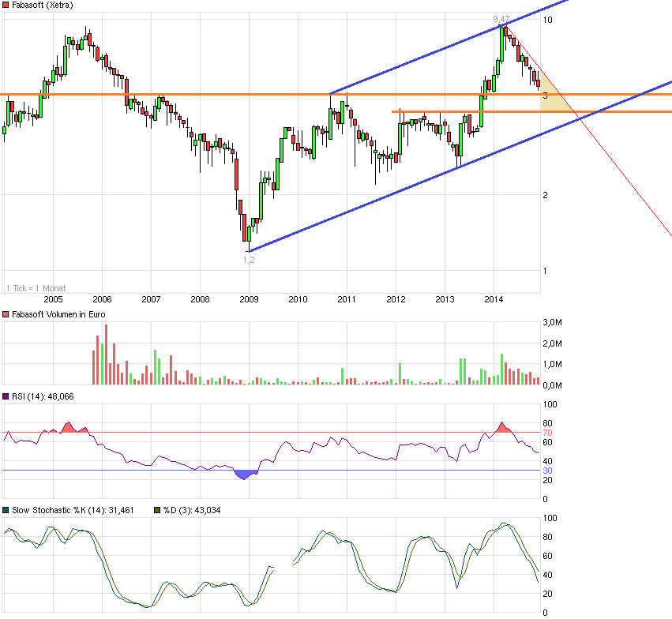The width and height of the screenshot is (672, 619).
Task: Click the Slow Stochastic %K legend square
Action: (x=5, y=510)
